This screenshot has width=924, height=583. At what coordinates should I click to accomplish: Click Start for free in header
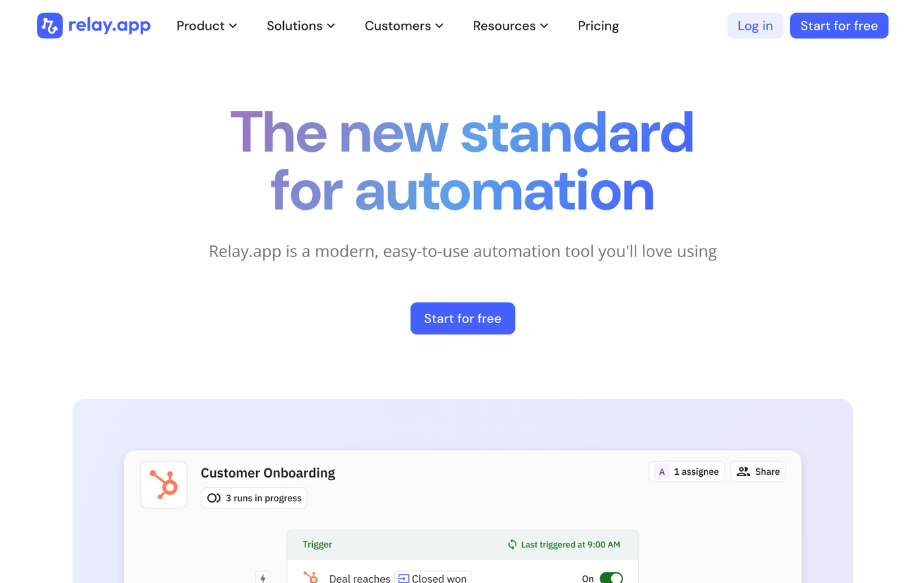[x=839, y=26]
